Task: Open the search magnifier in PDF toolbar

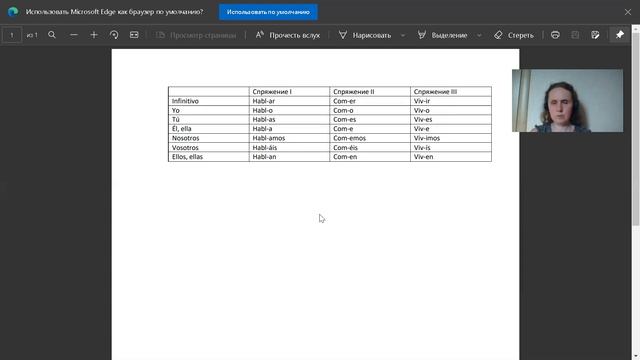Action: (x=52, y=35)
